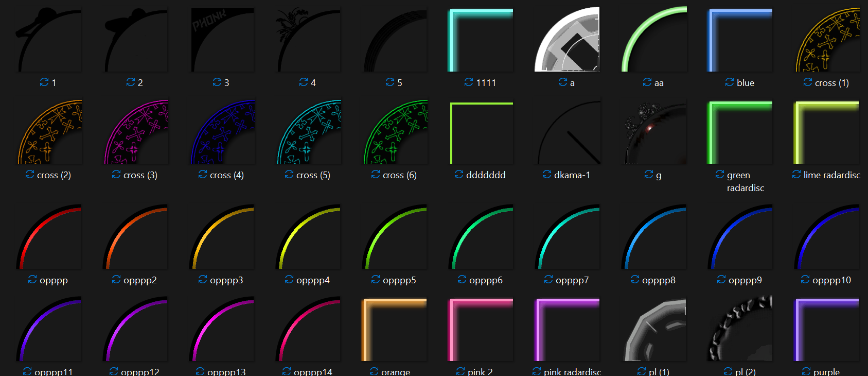The image size is (868, 376).
Task: Select the gold cross (2) thumbnail
Action: tap(49, 132)
